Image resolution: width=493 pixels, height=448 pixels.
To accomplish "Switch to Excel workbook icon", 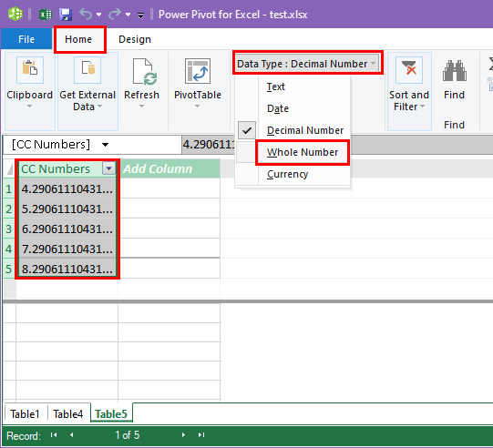I will [46, 15].
